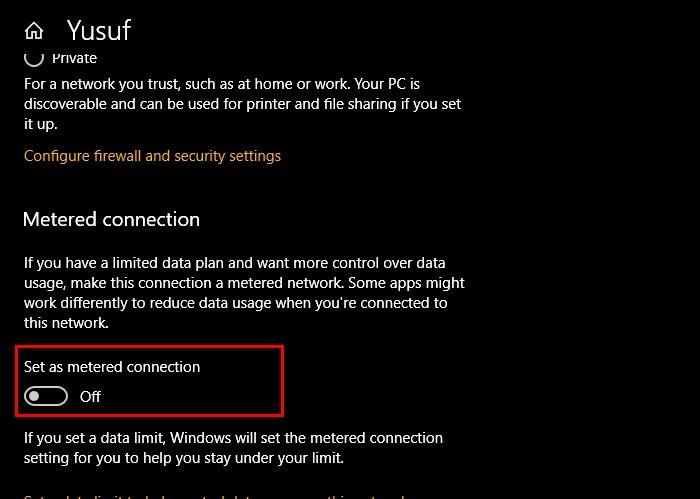Select the Private network profile radio button
Screen dimensions: 700x499
pyautogui.click(x=34, y=58)
